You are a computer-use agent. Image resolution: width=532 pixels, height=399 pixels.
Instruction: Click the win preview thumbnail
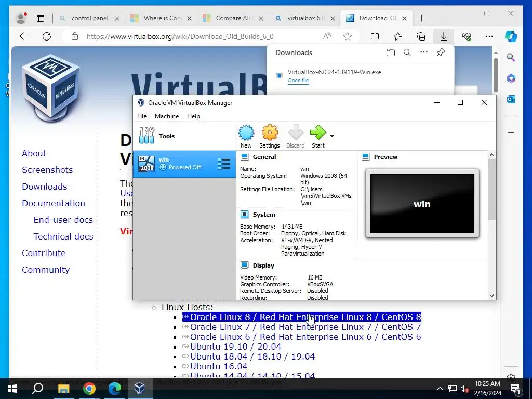tap(422, 204)
